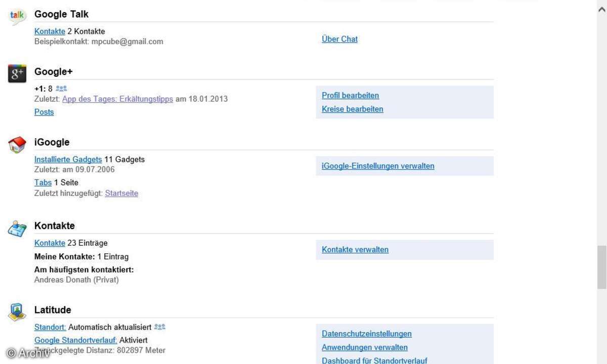Open the App des Tages: Erkältungstipps link

pos(117,99)
